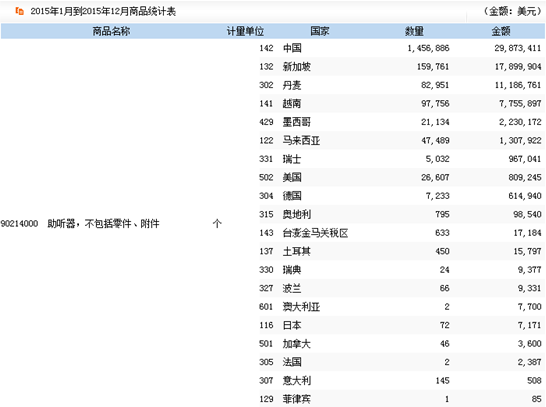Click the 金额 column header
Image resolution: width=546 pixels, height=407 pixels.
click(501, 31)
